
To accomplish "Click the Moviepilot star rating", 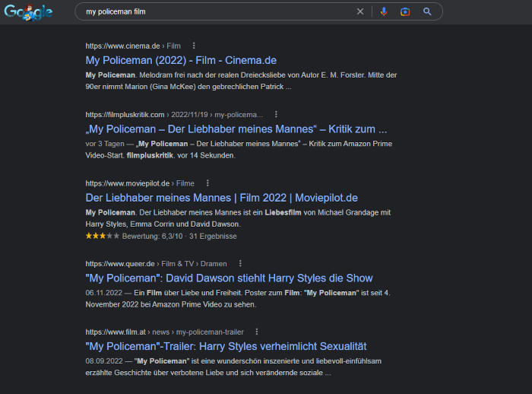I will pos(102,237).
